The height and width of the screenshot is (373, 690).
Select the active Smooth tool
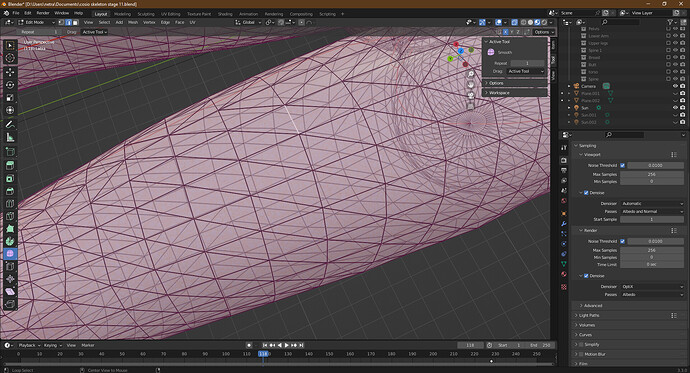(x=10, y=254)
